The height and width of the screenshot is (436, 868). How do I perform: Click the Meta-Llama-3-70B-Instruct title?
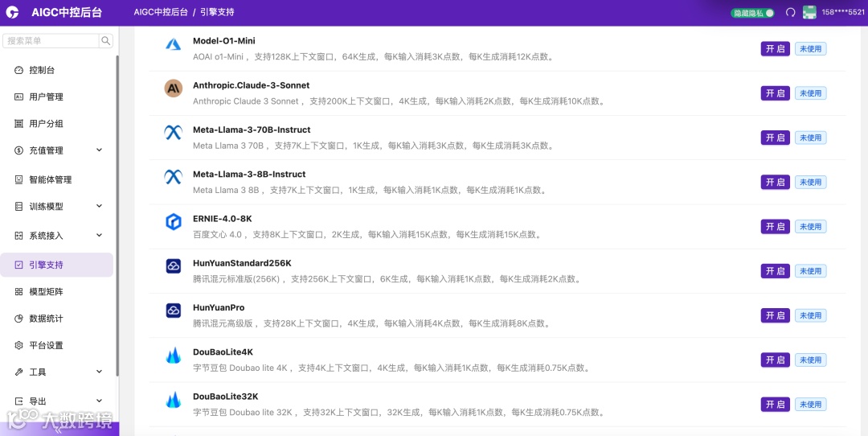click(x=252, y=130)
